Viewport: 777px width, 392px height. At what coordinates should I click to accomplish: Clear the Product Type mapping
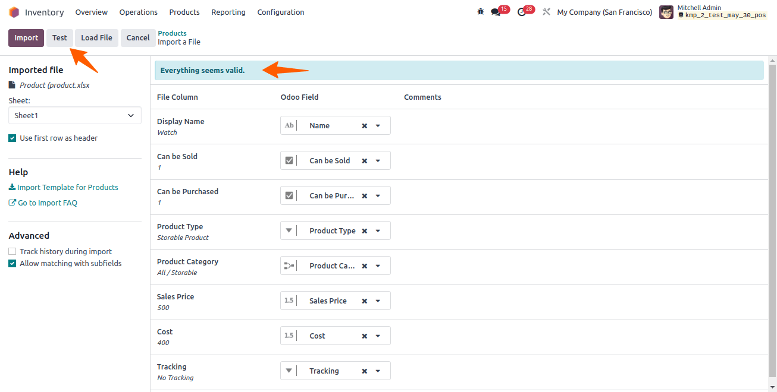point(364,231)
